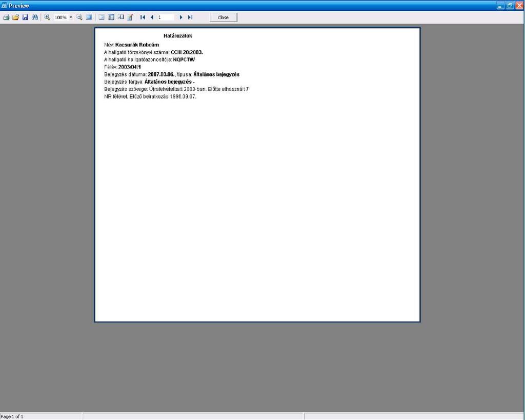Click the entry date 2007.03.06.
Screen dimensions: 525x420
click(161, 74)
